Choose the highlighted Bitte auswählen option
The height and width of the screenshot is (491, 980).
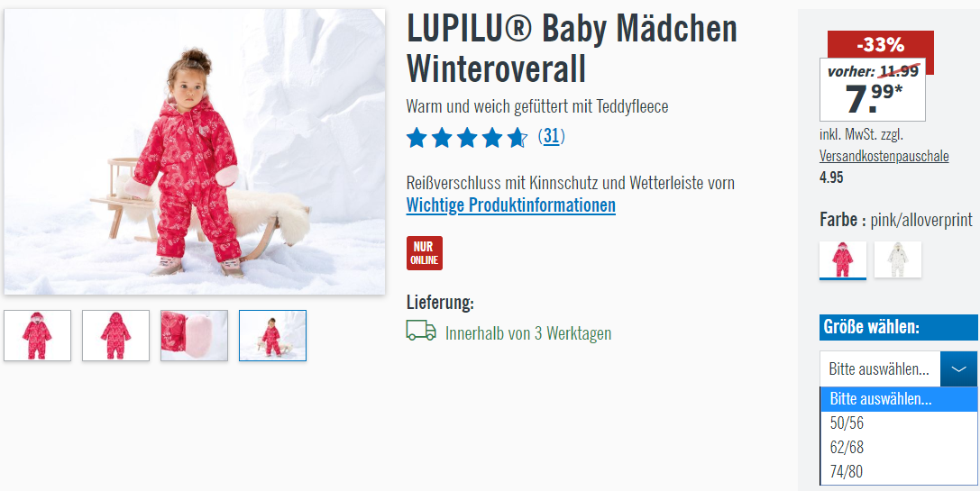point(899,399)
